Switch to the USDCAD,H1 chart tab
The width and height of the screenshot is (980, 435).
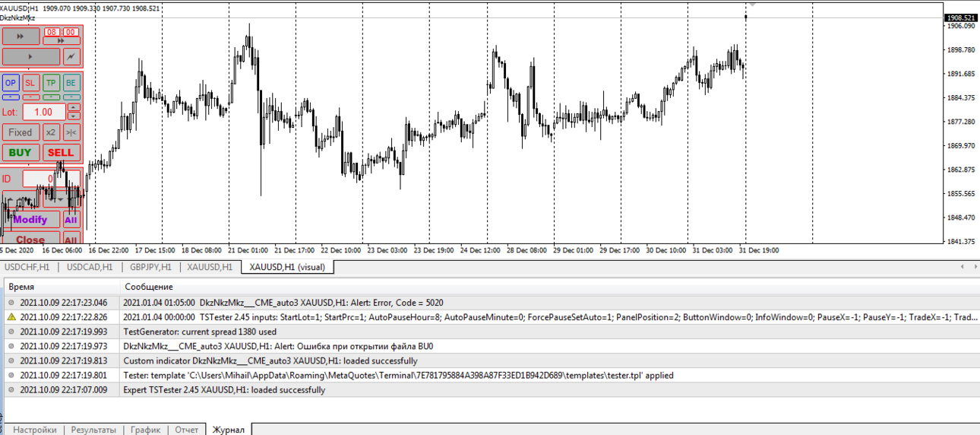point(90,267)
